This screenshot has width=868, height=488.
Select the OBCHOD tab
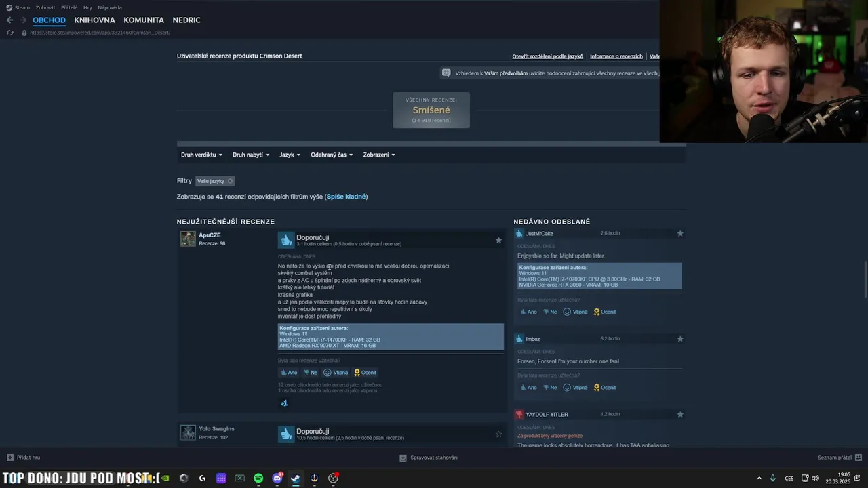(x=49, y=20)
